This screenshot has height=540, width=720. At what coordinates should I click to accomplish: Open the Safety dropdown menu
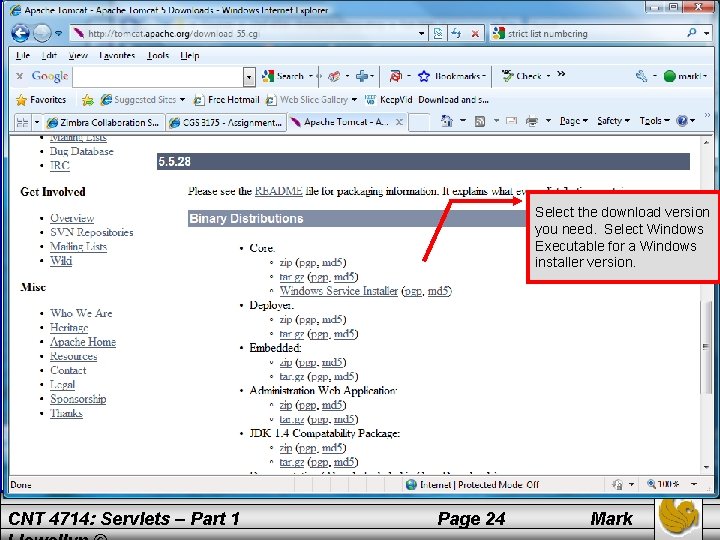613,121
